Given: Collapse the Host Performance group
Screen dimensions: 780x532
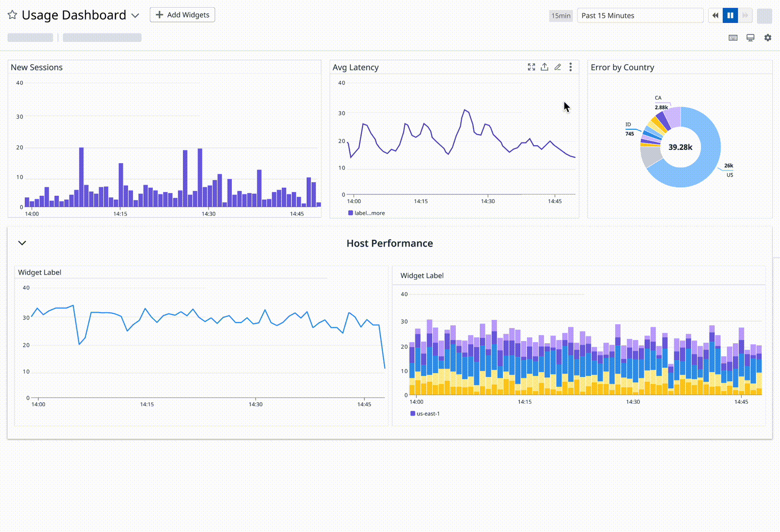Looking at the screenshot, I should [x=22, y=243].
